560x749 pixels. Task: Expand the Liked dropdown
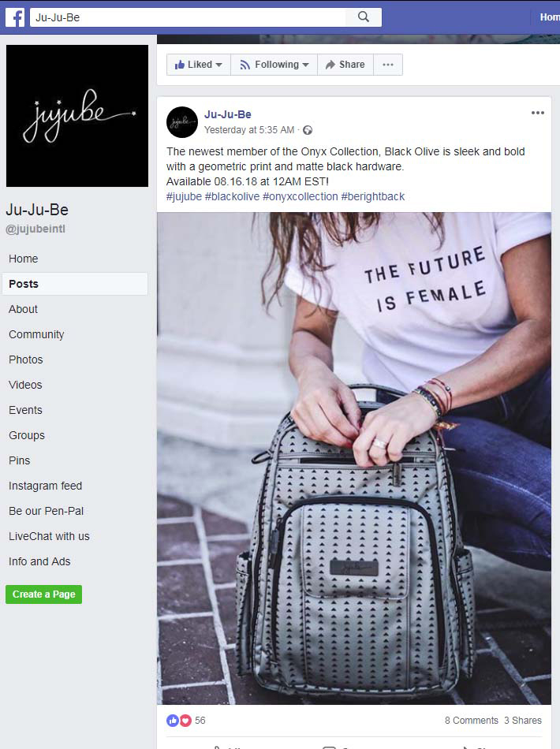(x=198, y=65)
